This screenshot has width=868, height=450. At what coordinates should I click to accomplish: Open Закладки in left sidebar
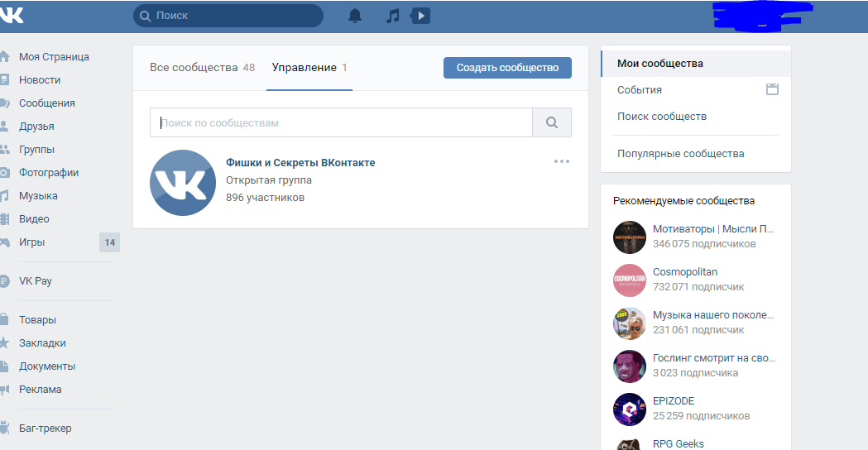pyautogui.click(x=43, y=343)
